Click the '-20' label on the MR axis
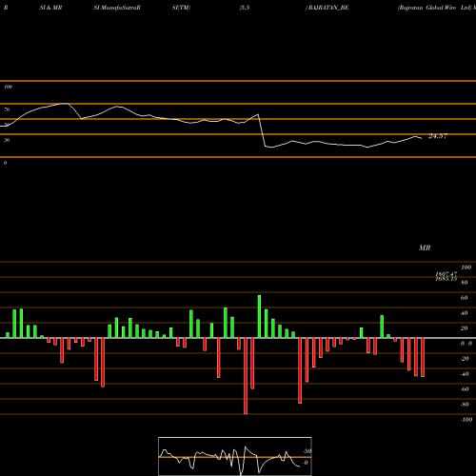Image resolution: width=476 pixels, height=476 pixels. pos(465,359)
